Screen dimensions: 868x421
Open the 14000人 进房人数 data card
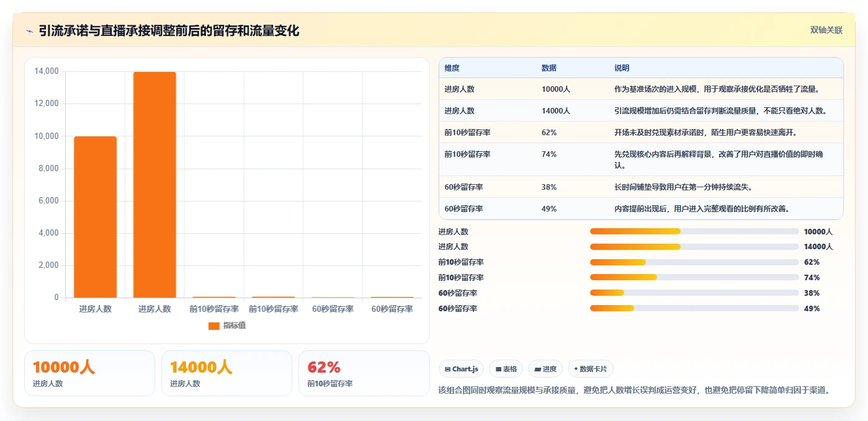[226, 373]
